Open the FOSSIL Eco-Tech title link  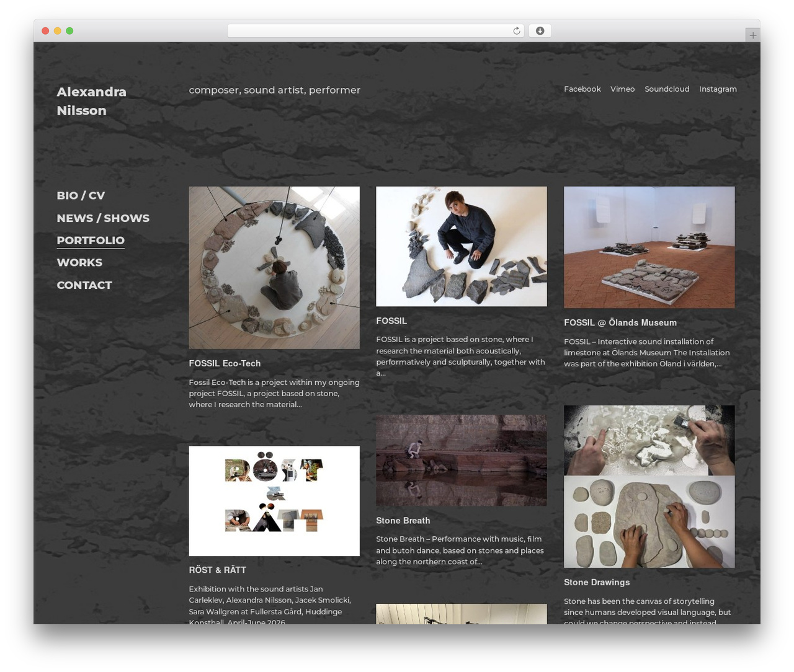(225, 364)
